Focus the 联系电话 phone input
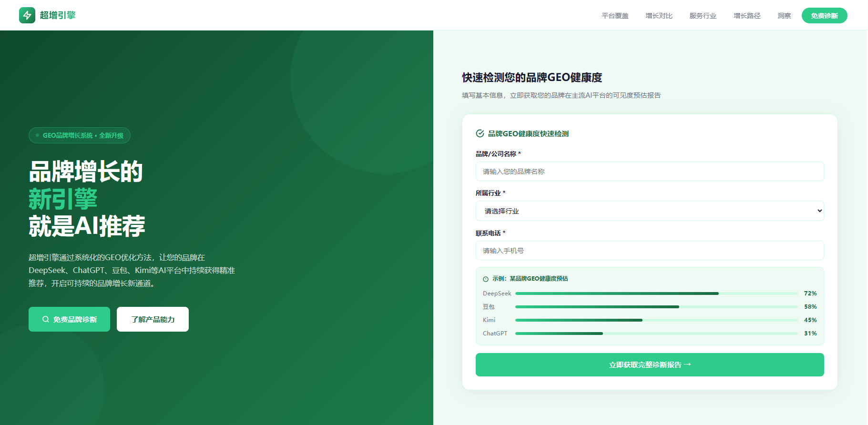Image resolution: width=868 pixels, height=425 pixels. [650, 251]
